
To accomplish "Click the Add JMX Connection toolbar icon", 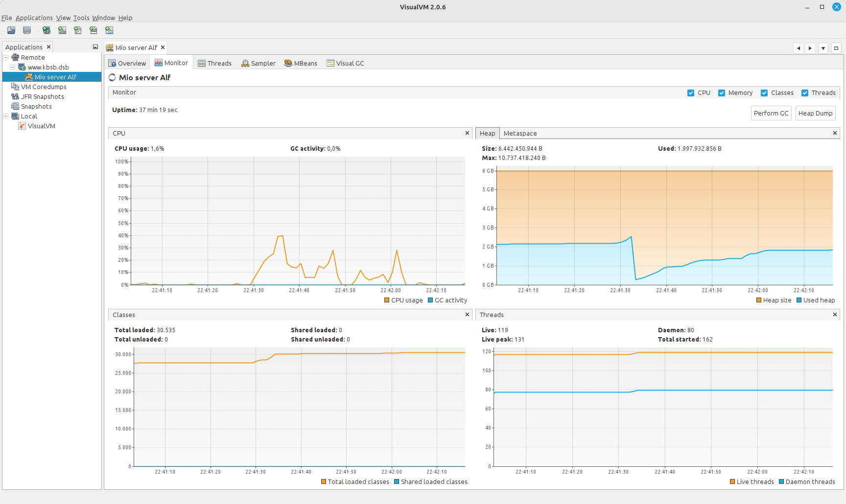I will [62, 30].
